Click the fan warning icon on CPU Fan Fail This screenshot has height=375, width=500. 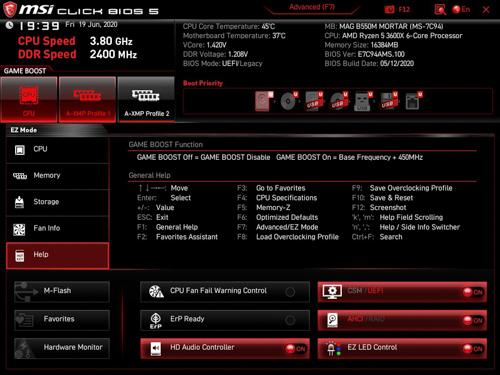click(x=156, y=292)
